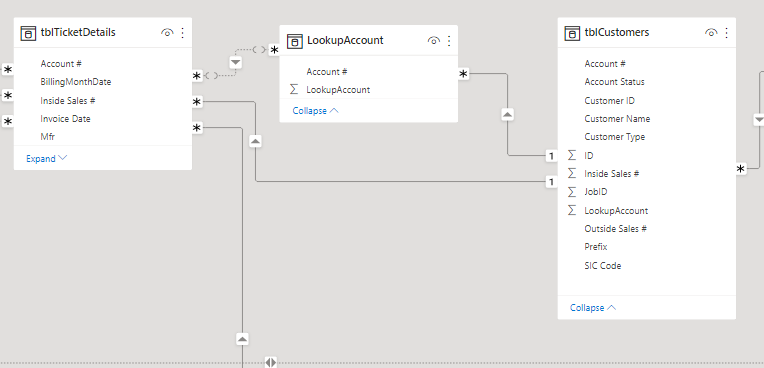The image size is (764, 368).
Task: Select the filter direction arrow on the dotted relationship
Action: 236,62
